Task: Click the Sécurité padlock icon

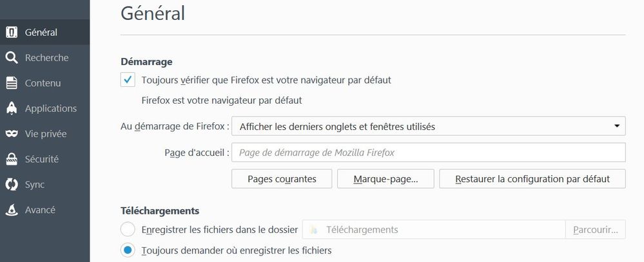Action: [12, 159]
